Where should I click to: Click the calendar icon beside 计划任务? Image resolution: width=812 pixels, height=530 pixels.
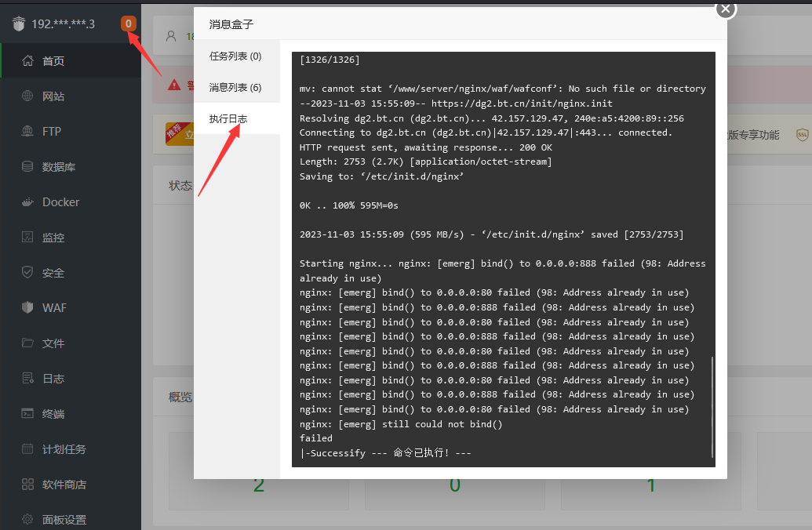click(x=28, y=448)
